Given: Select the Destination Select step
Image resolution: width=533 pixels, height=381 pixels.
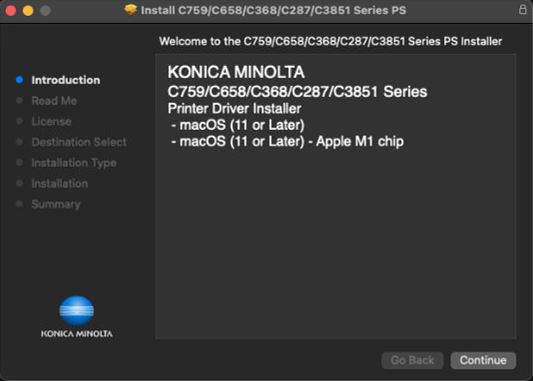Looking at the screenshot, I should 79,142.
